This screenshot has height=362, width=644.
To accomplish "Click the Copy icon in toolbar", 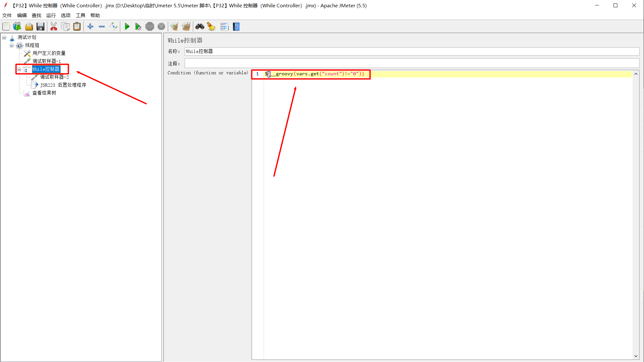I will (65, 27).
